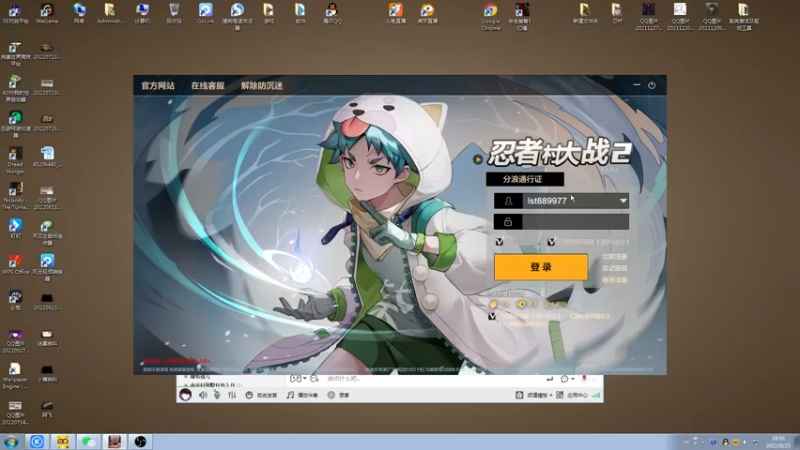Click the black circular app taskbar icon
The height and width of the screenshot is (450, 800).
point(140,442)
